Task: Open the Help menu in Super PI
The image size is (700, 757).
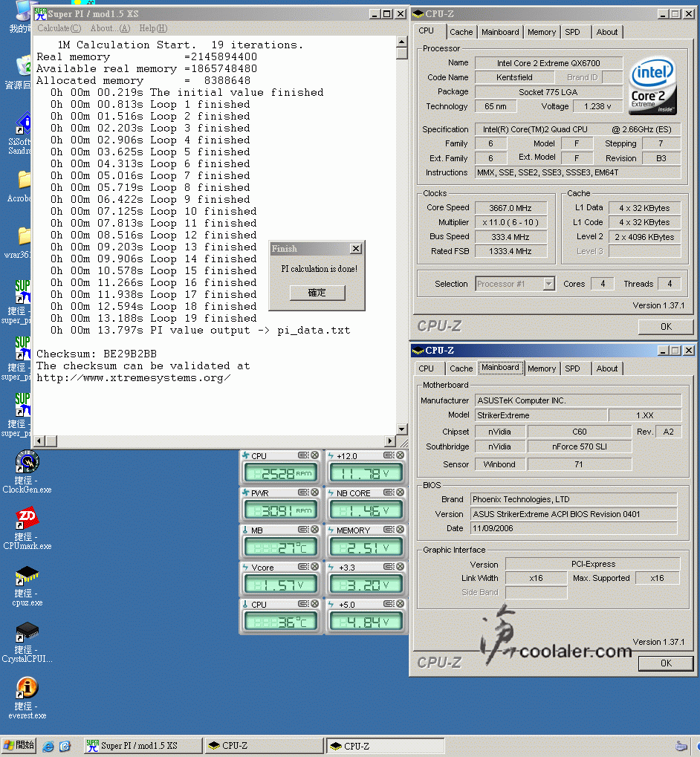Action: [153, 28]
